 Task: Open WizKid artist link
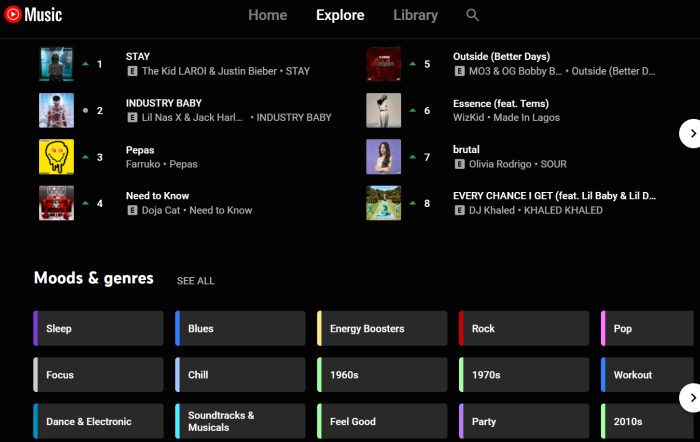[x=468, y=117]
